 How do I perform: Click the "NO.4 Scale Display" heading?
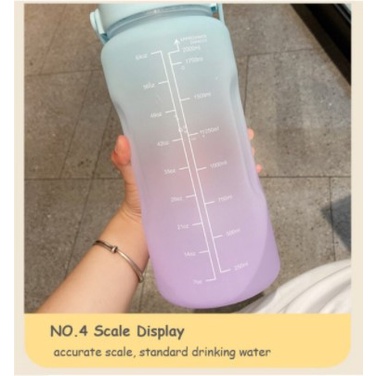(x=117, y=331)
